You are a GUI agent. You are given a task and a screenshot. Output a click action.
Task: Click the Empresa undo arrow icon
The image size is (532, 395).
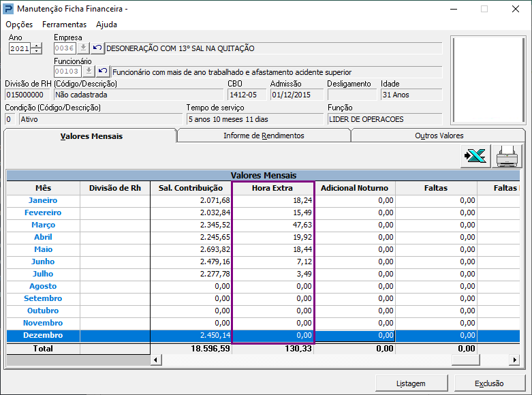tap(97, 48)
